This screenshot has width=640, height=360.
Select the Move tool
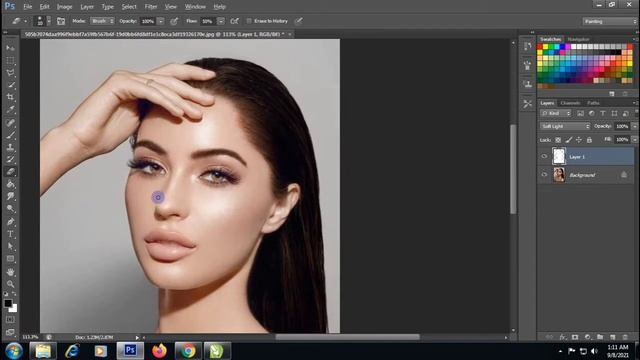coord(10,48)
